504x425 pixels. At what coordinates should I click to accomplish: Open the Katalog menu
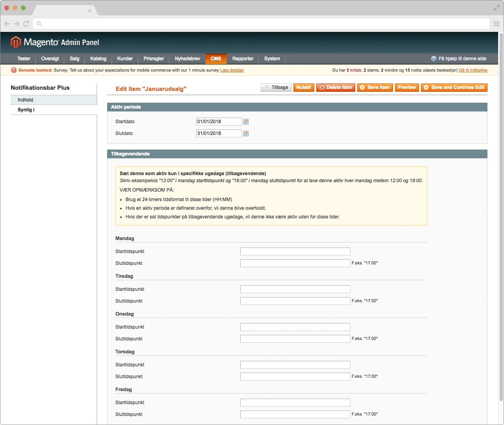98,59
